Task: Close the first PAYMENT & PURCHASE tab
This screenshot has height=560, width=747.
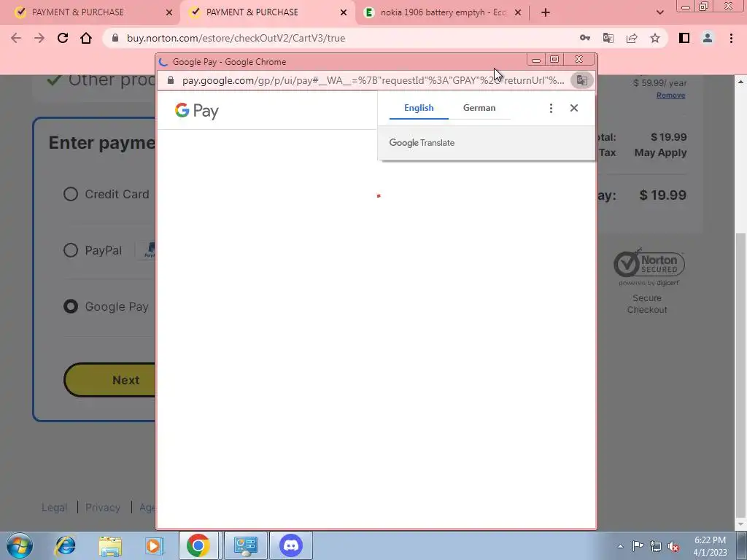Action: [x=169, y=12]
